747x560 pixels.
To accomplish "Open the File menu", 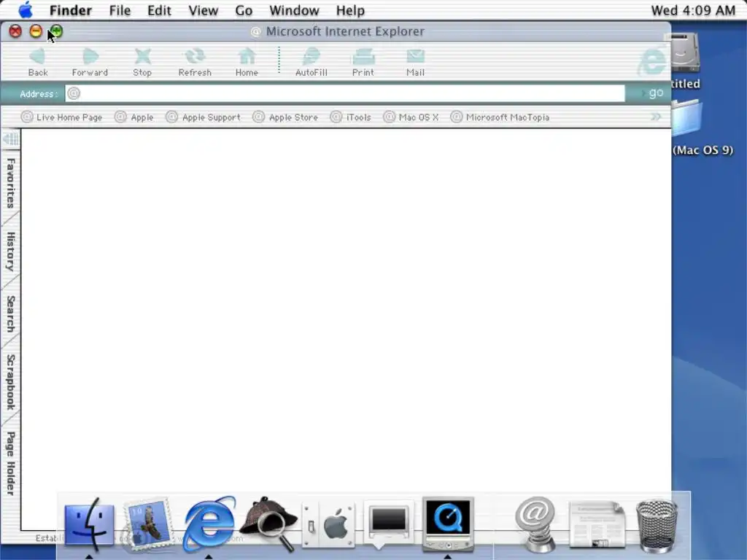I will [x=120, y=10].
